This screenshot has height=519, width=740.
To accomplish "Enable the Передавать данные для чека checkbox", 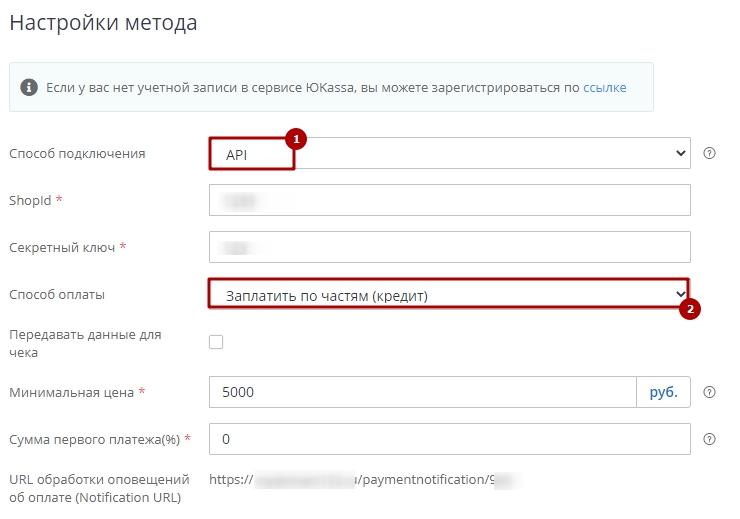I will [216, 343].
